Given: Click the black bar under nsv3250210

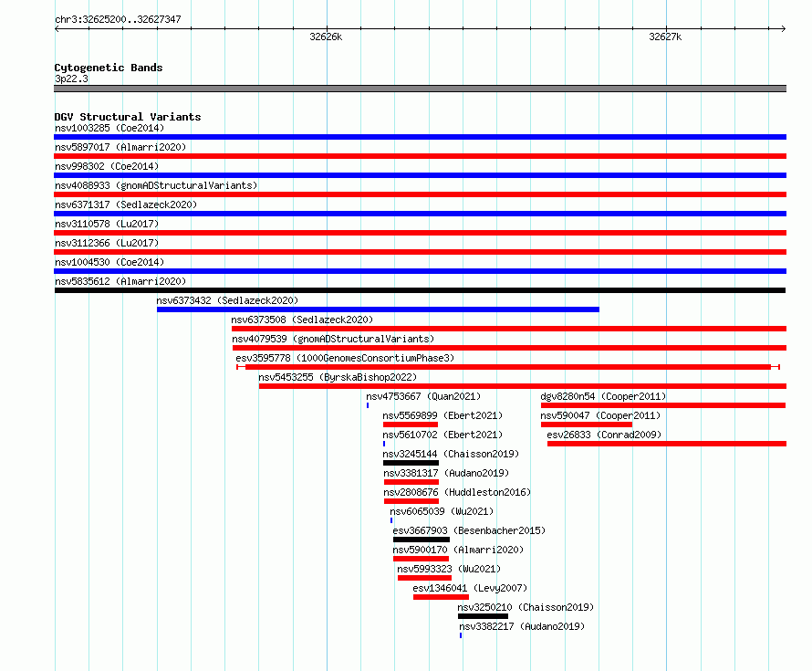Looking at the screenshot, I should point(484,616).
